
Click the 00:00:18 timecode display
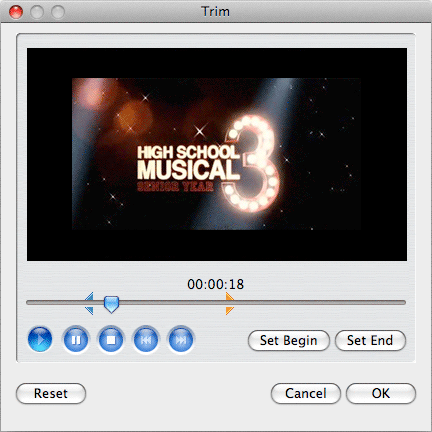point(215,284)
